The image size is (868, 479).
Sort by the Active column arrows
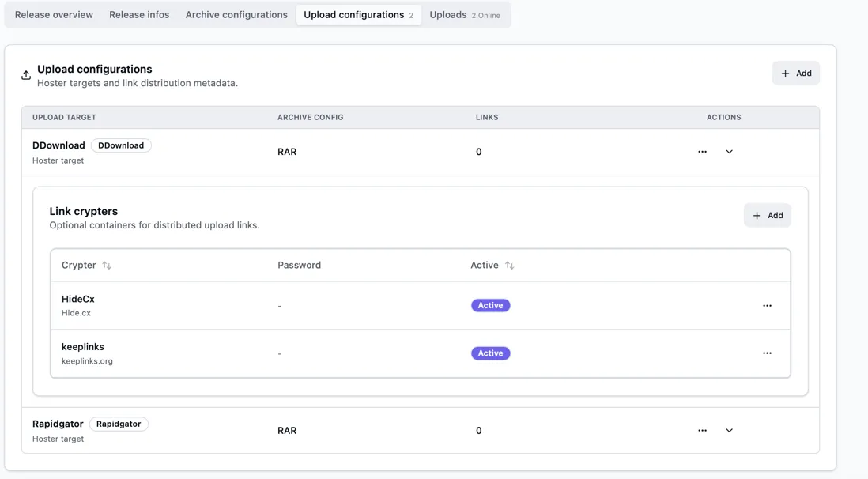coord(509,266)
